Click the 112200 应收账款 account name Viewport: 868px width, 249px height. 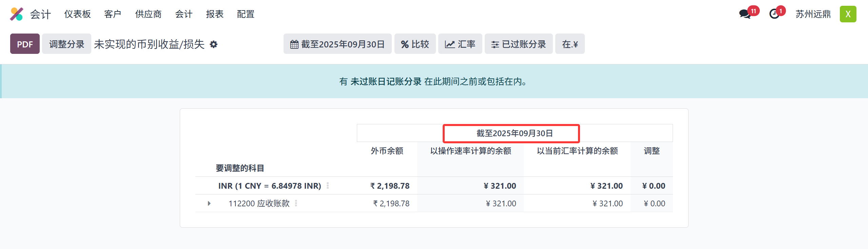[x=259, y=203]
